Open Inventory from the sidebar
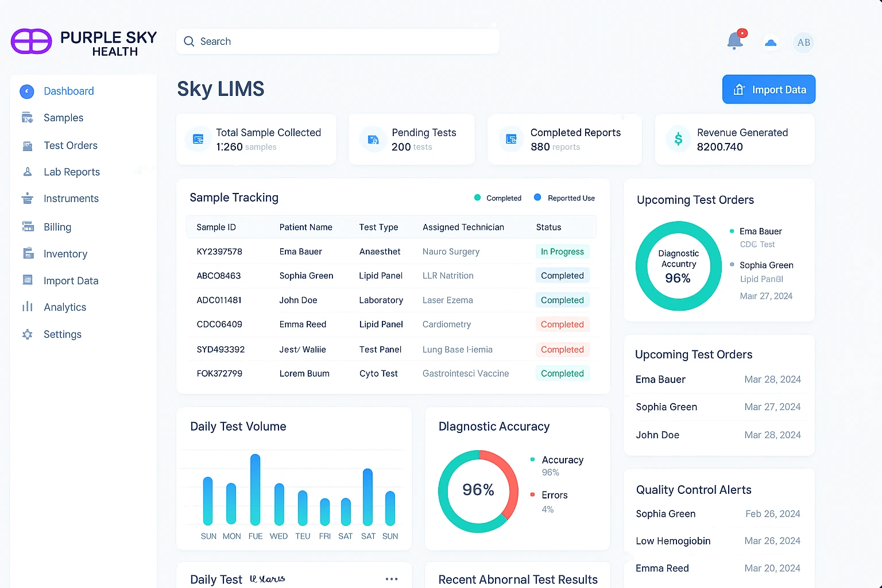Image resolution: width=882 pixels, height=588 pixels. tap(65, 254)
